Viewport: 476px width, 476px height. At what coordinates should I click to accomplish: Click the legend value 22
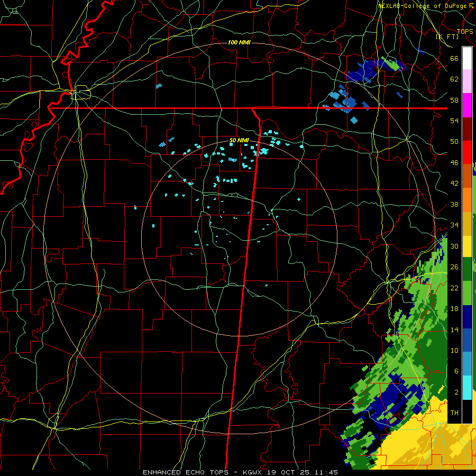(x=454, y=288)
